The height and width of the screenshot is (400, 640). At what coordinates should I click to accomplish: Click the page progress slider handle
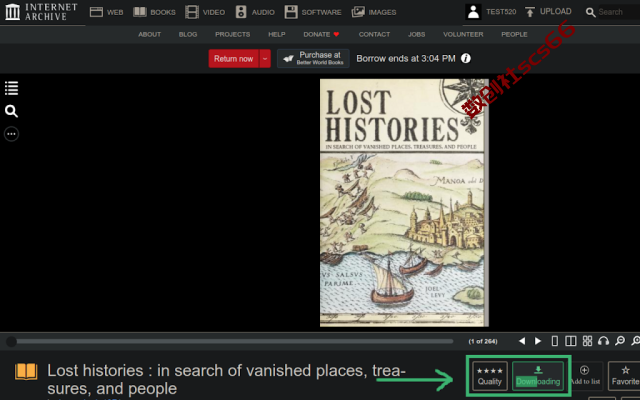coord(11,342)
